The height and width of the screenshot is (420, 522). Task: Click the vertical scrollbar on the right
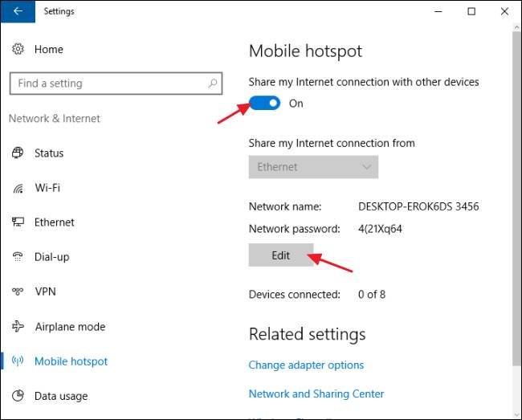point(516,200)
